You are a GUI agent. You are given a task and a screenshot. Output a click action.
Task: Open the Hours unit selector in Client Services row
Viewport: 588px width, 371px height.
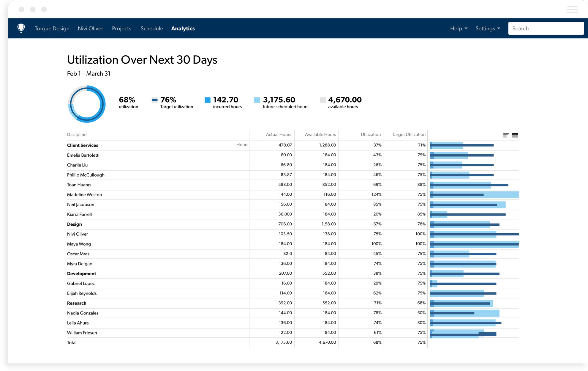tap(242, 144)
